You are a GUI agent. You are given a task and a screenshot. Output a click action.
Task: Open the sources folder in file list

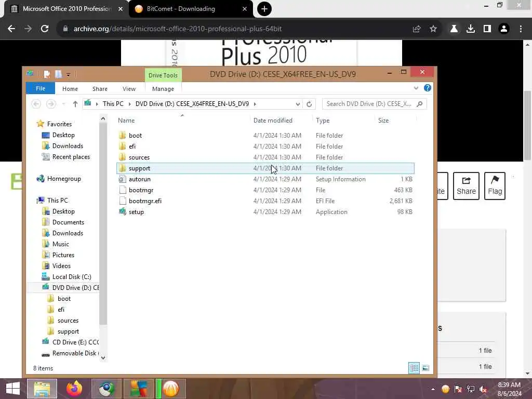[139, 157]
